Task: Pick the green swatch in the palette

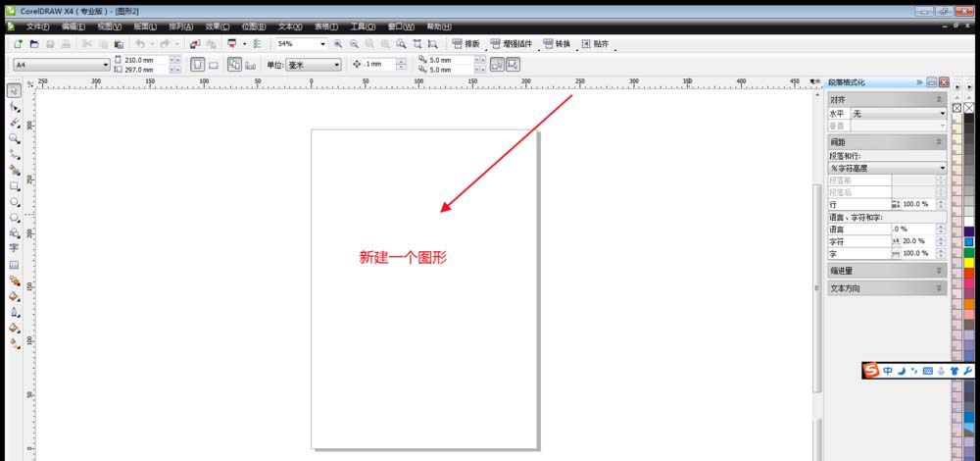Action: [x=969, y=253]
